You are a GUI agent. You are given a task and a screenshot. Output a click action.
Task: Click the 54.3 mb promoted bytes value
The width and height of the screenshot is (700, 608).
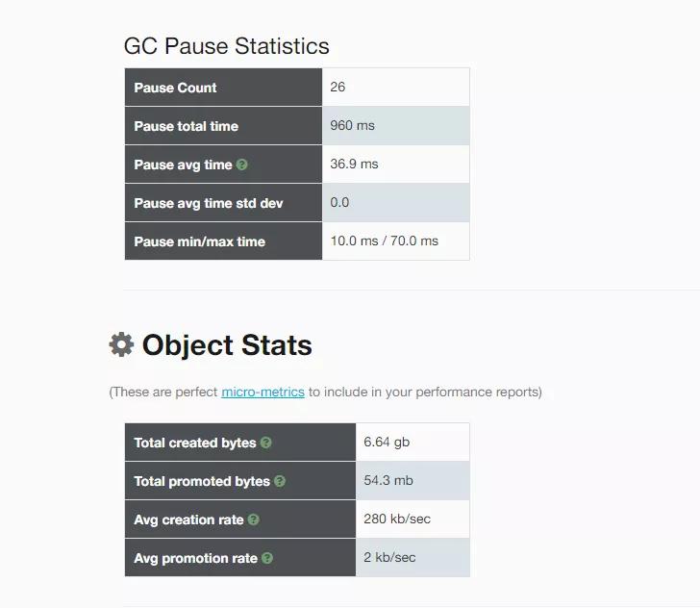388,480
